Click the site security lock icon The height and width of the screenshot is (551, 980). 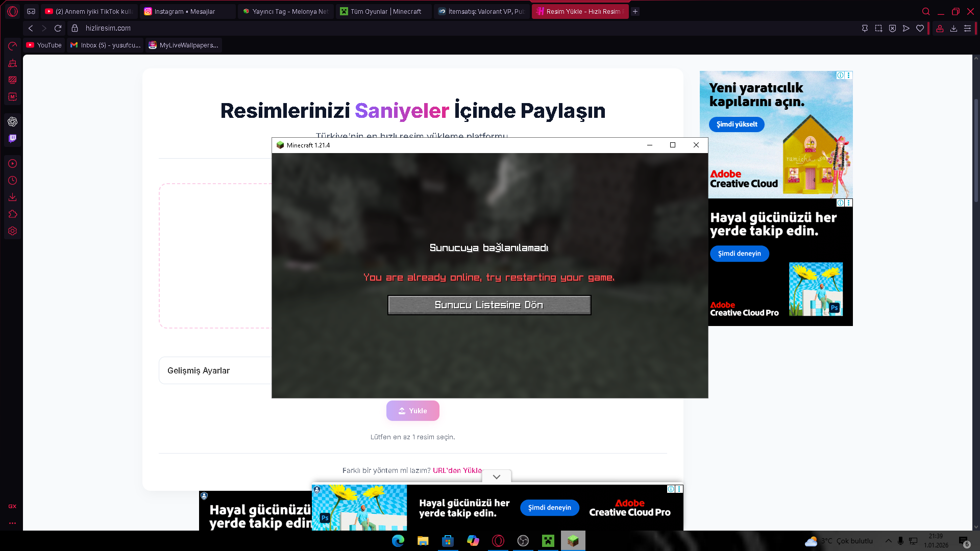75,29
